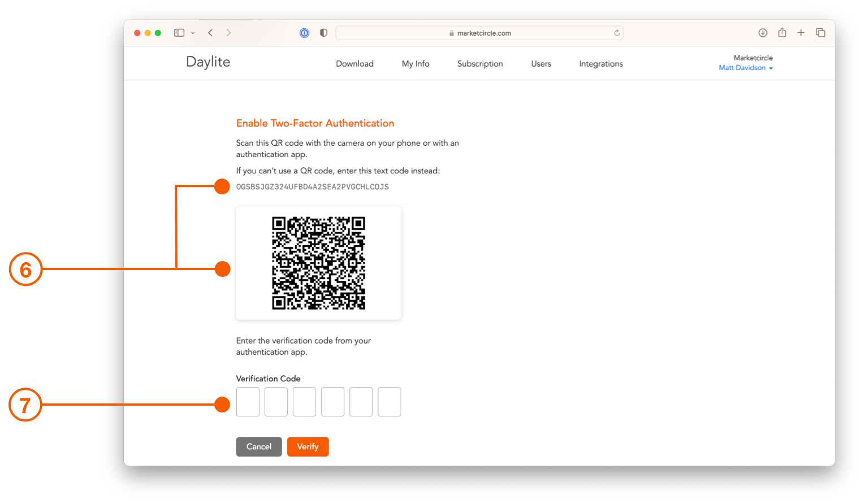Click the Daylite logo
Screen dimensions: 865x504
click(208, 62)
